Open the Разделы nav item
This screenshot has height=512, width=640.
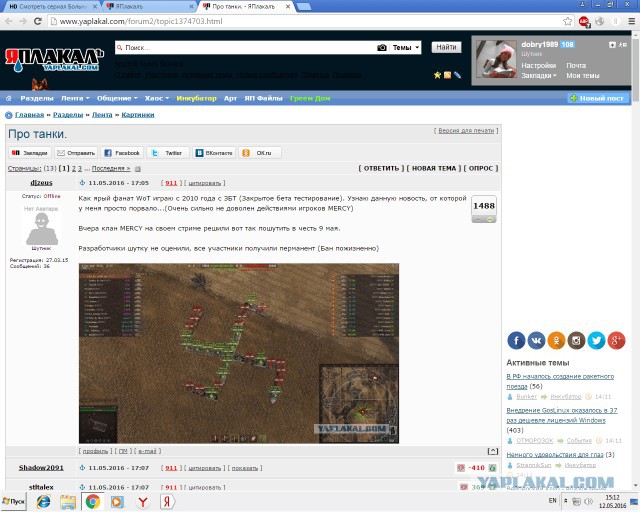tap(37, 98)
